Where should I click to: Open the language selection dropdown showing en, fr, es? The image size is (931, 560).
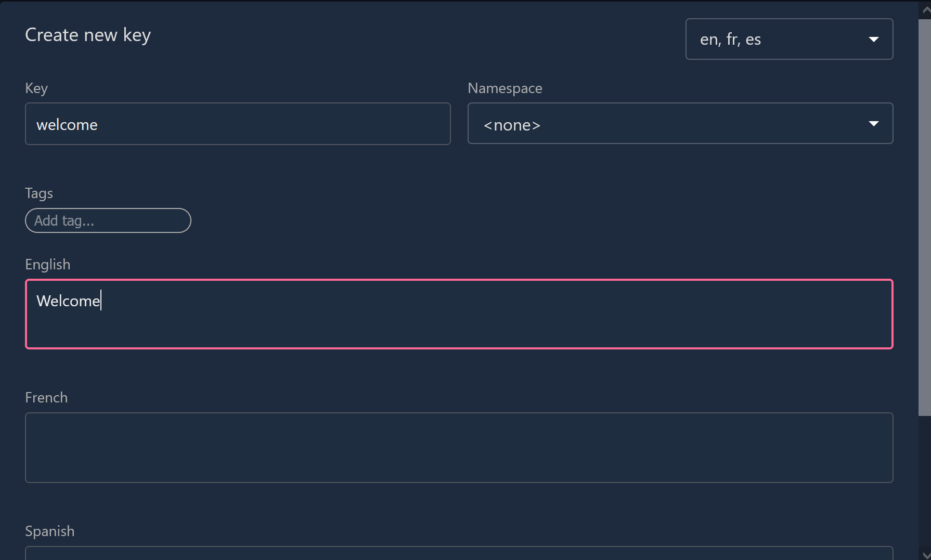(788, 39)
